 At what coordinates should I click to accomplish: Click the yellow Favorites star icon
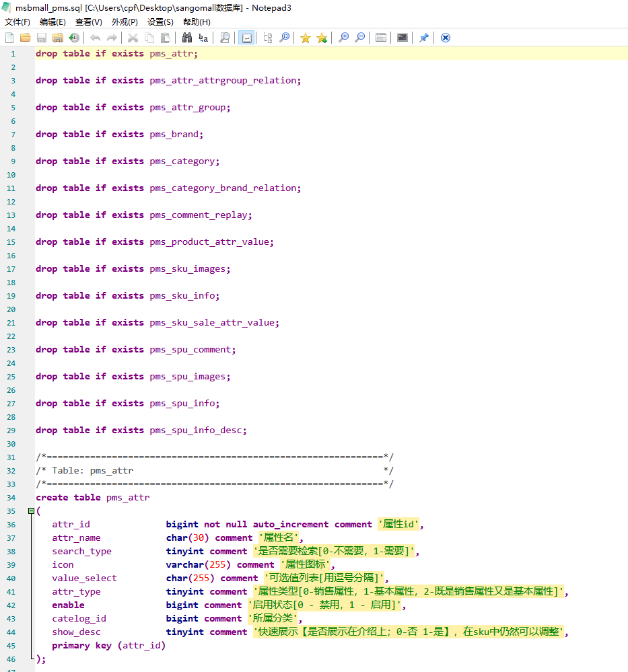click(x=306, y=38)
